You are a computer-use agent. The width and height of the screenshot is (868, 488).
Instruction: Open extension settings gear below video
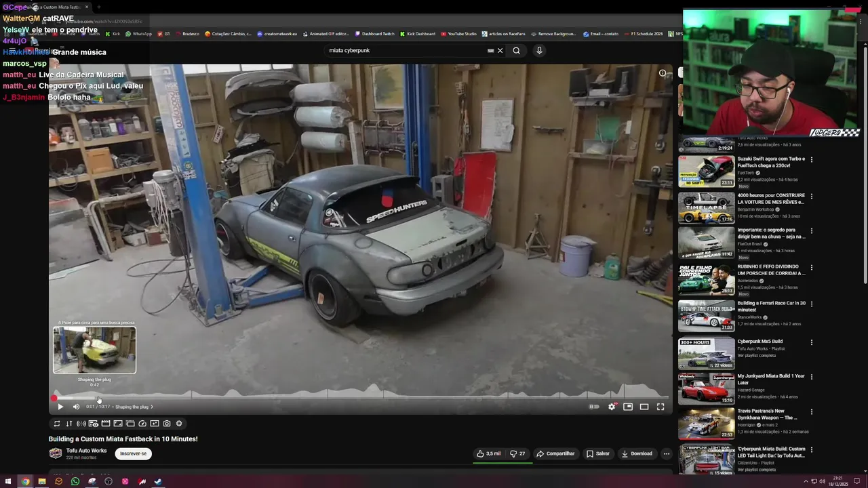pyautogui.click(x=179, y=424)
